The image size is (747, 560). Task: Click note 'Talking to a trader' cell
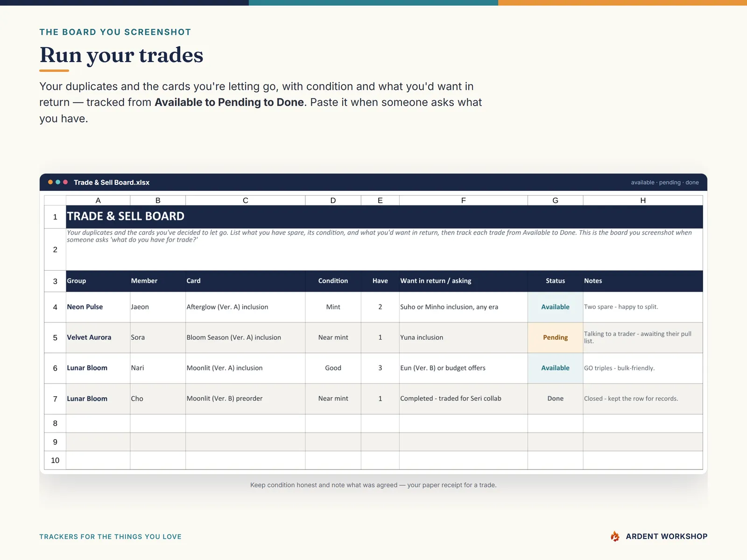coord(643,337)
